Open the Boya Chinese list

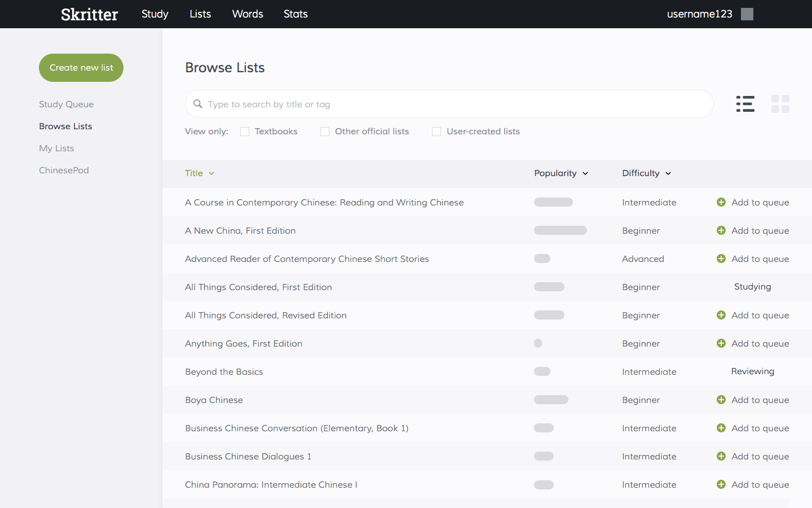214,400
